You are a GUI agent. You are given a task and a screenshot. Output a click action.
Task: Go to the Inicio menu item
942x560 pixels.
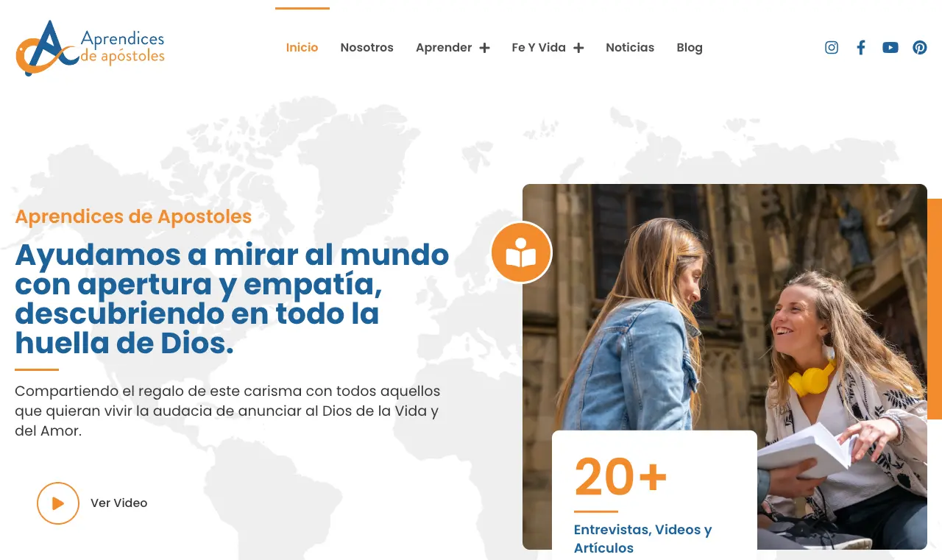pos(302,48)
